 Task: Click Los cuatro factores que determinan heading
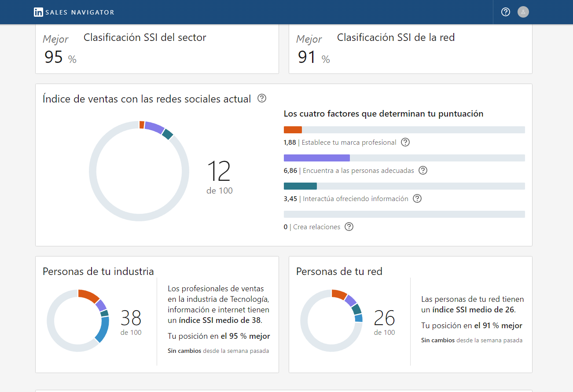(x=384, y=114)
